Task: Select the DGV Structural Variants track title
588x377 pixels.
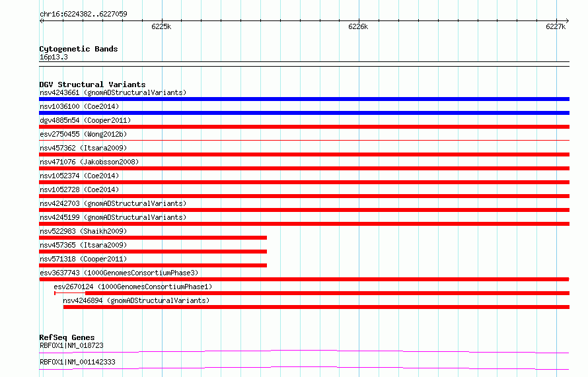Action: pyautogui.click(x=92, y=85)
